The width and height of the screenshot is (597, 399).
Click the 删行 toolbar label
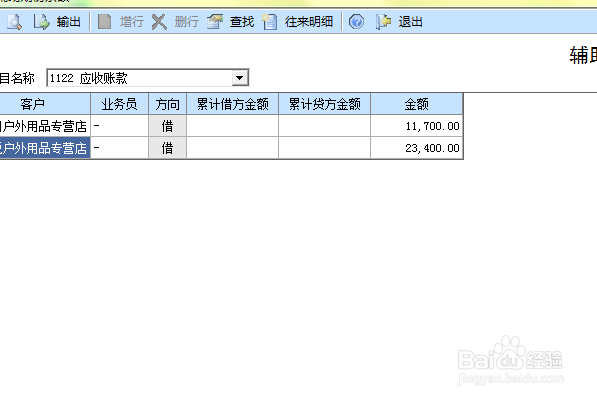(x=187, y=22)
